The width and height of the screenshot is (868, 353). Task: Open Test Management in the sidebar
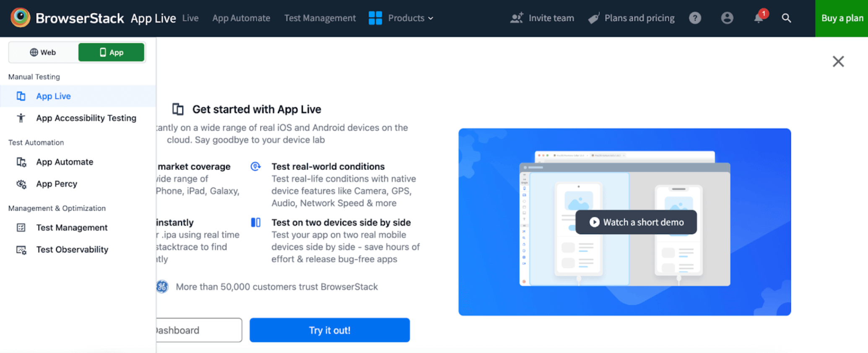[x=78, y=228]
